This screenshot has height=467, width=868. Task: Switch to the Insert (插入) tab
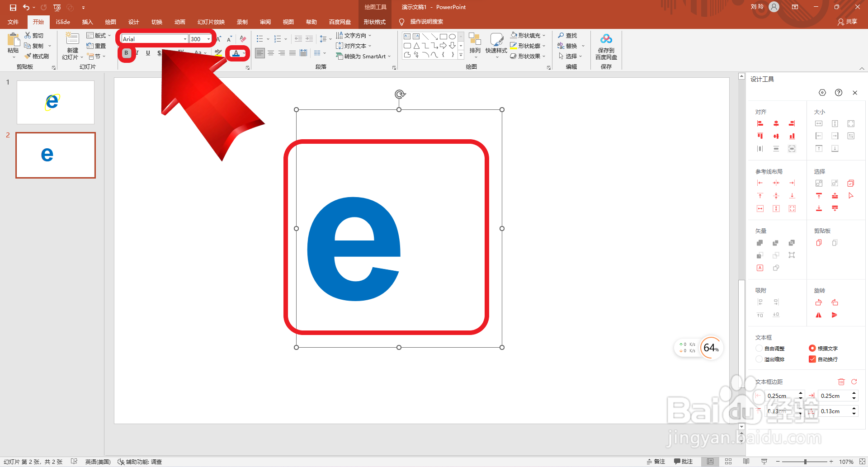(x=87, y=22)
